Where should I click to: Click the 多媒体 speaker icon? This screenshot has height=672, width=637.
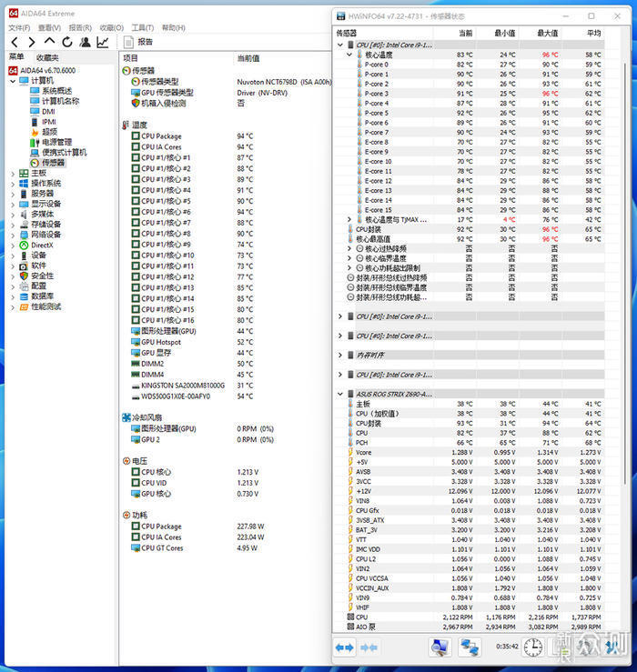24,215
